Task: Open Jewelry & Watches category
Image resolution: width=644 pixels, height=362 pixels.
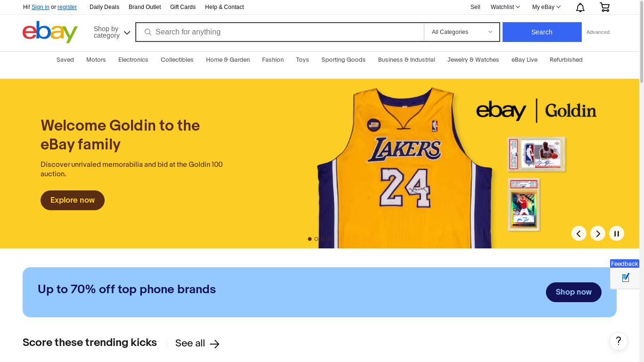Action: pyautogui.click(x=473, y=60)
